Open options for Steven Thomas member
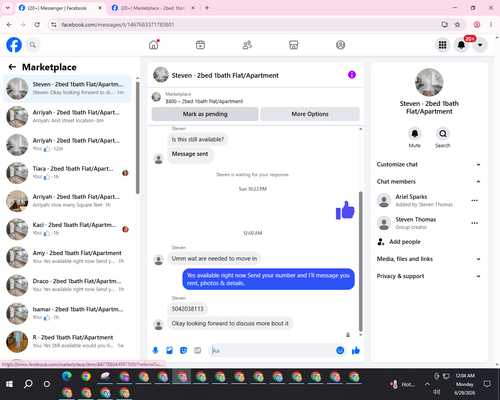Viewport: 500px width, 400px height. [475, 223]
